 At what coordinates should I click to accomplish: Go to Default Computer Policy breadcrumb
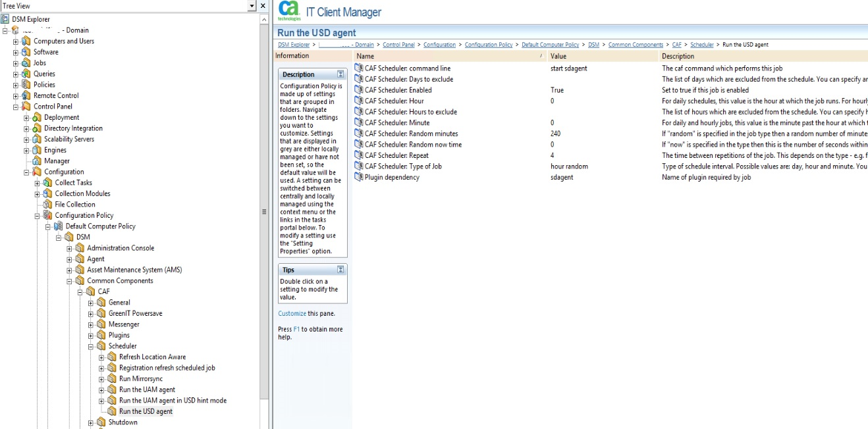click(550, 45)
